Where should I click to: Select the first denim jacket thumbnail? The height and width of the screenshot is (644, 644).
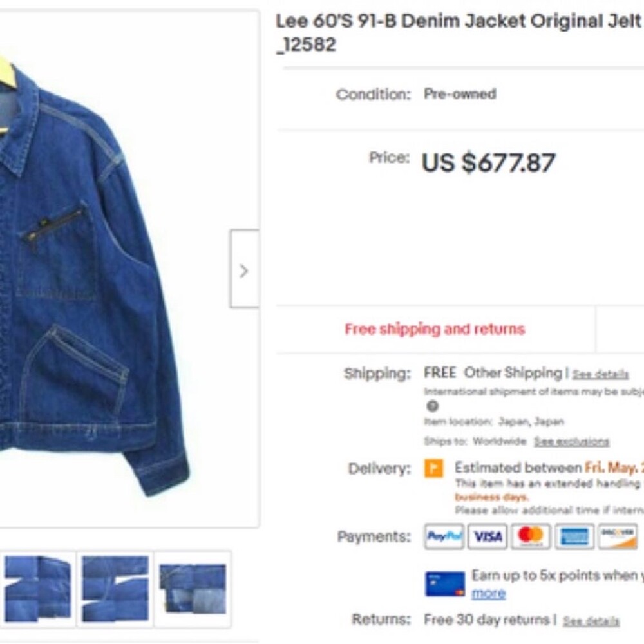coord(37,589)
